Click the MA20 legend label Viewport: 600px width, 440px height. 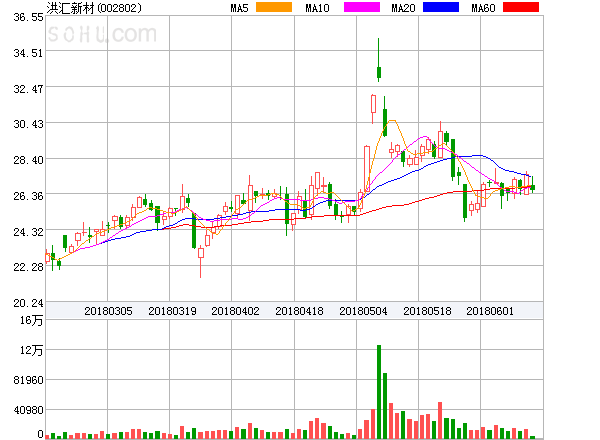[x=403, y=8]
